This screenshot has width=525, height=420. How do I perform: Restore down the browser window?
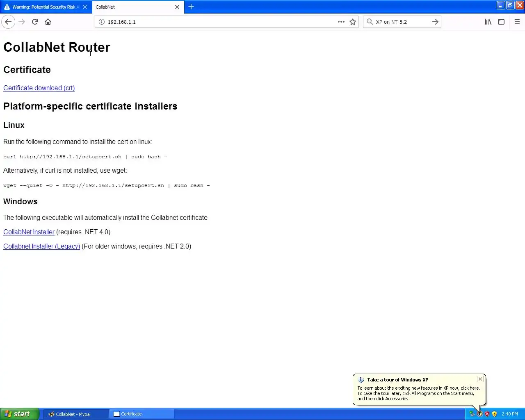coord(510,5)
